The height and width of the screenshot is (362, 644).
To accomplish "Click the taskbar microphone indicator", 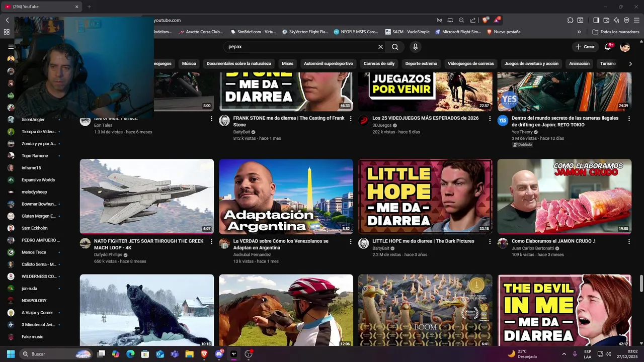I will 575,354.
